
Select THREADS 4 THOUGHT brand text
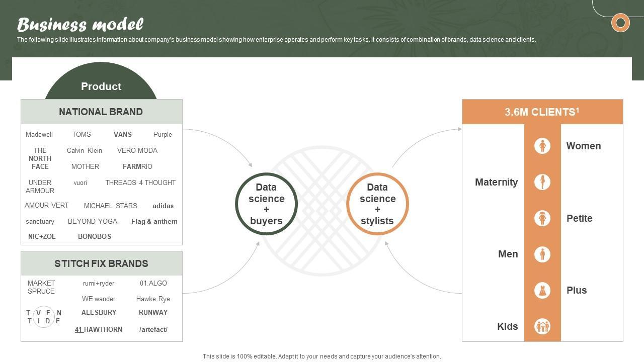[x=140, y=183]
